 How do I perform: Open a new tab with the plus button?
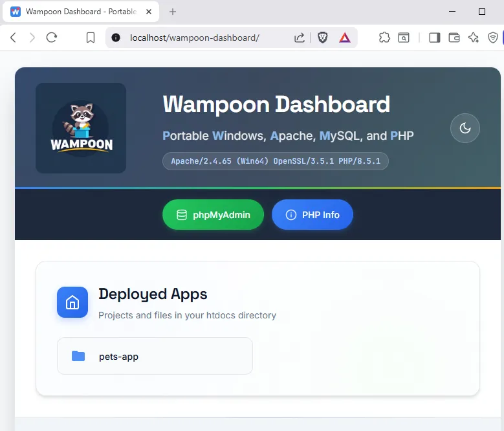click(173, 12)
